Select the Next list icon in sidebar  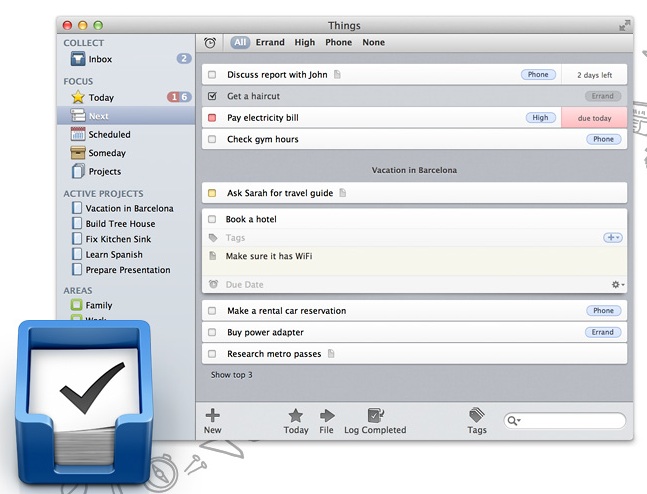pos(78,115)
